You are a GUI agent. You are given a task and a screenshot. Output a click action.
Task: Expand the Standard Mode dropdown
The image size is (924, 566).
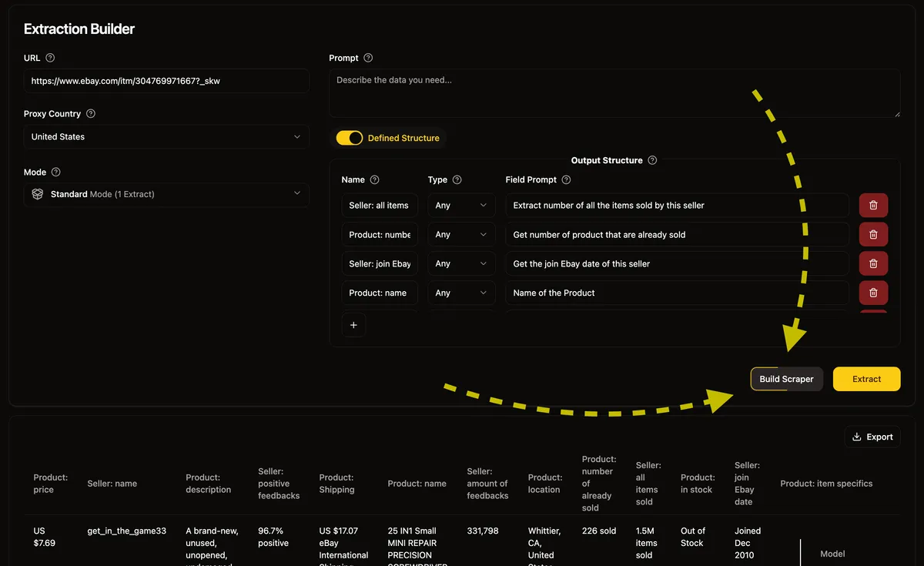tap(166, 195)
